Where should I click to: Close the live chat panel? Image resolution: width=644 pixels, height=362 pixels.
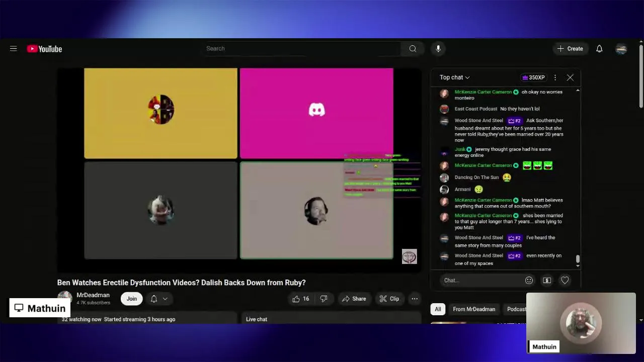tap(570, 77)
